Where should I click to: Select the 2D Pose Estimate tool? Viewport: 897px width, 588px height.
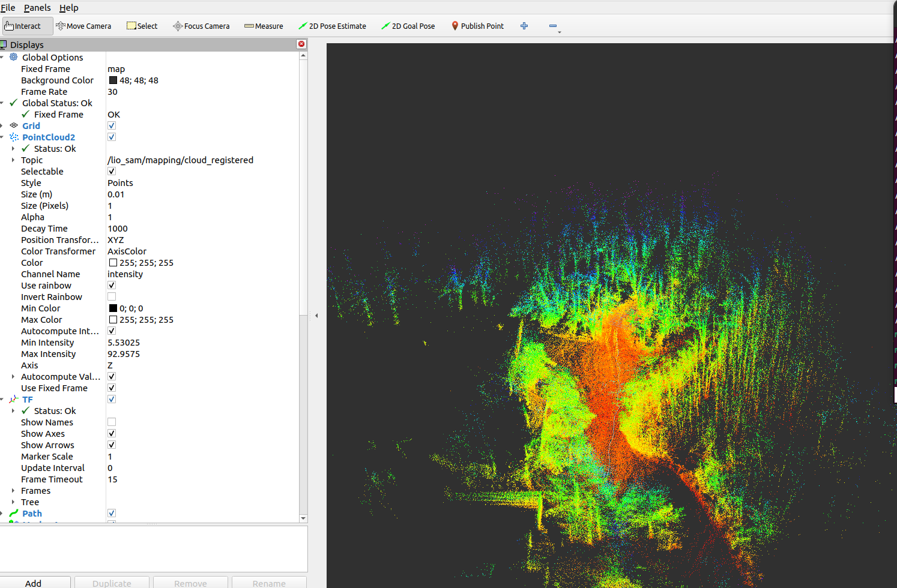pyautogui.click(x=332, y=26)
